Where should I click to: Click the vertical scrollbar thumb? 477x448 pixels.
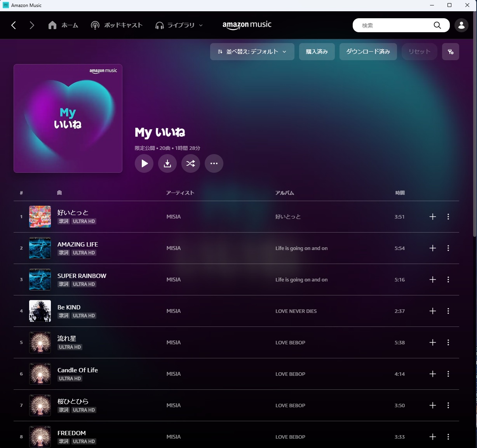(x=475, y=124)
